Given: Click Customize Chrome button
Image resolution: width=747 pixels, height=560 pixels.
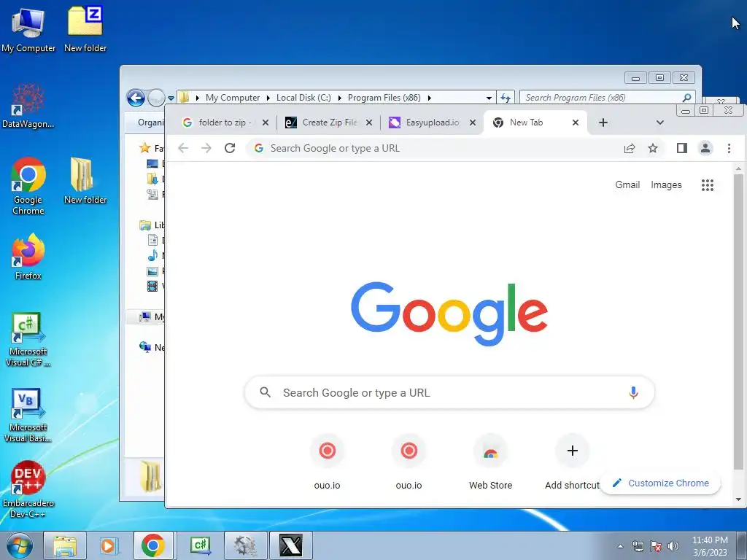Looking at the screenshot, I should coord(661,483).
